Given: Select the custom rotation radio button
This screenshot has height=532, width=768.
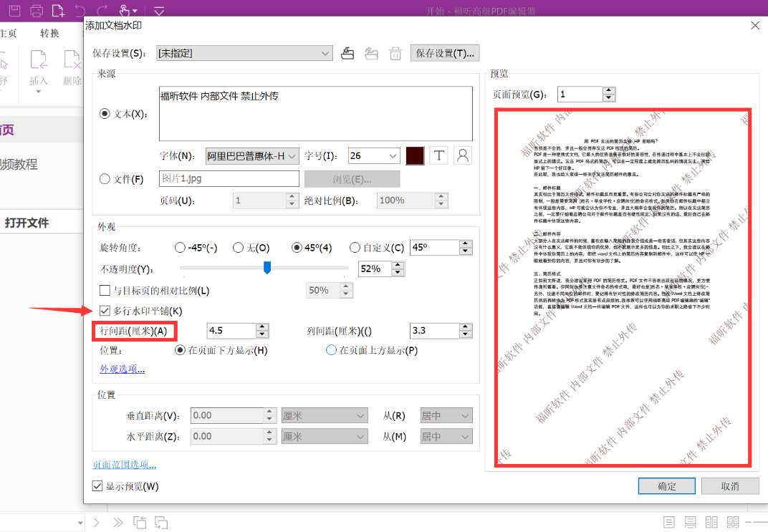Looking at the screenshot, I should pos(355,248).
